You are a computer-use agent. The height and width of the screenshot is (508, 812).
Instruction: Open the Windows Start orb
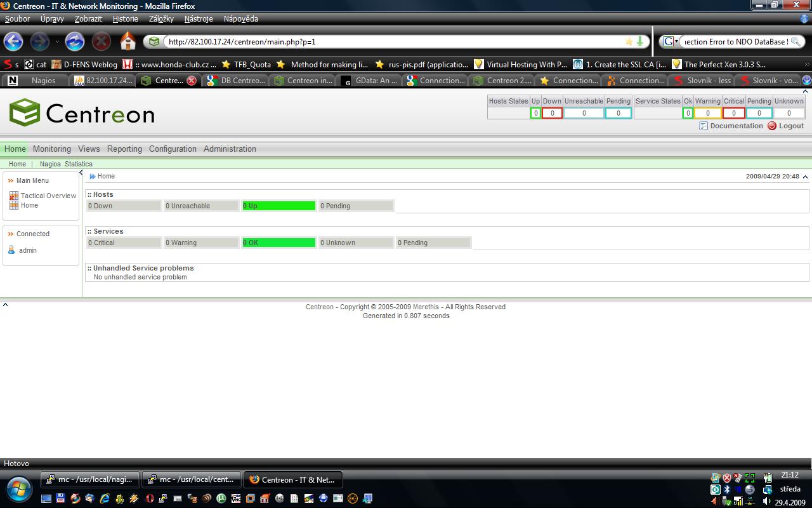point(18,488)
